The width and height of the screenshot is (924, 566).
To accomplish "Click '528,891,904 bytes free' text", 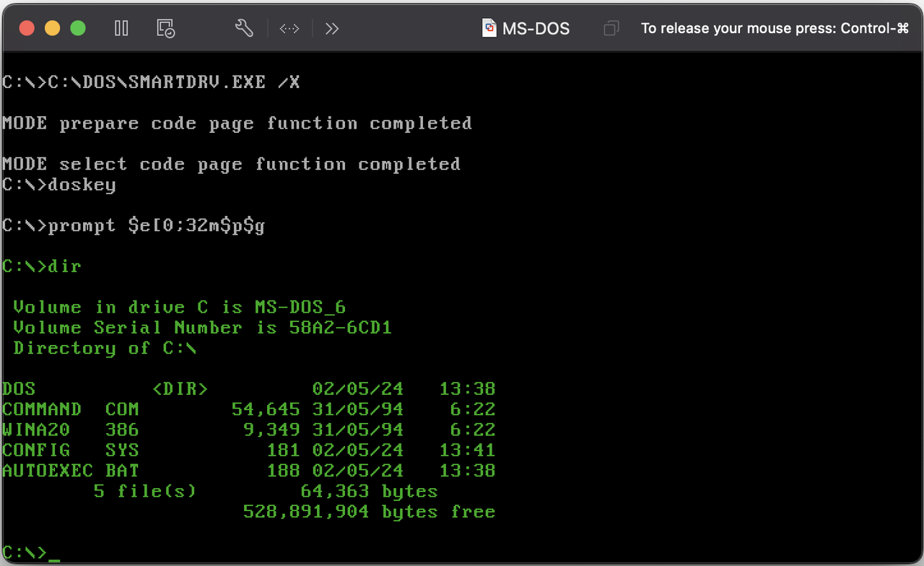I will click(x=369, y=512).
